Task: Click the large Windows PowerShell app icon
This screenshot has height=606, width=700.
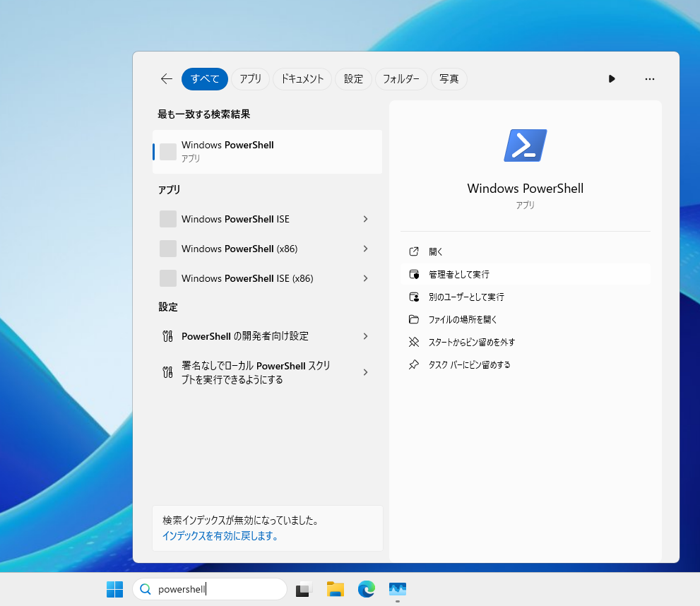Action: (x=525, y=145)
